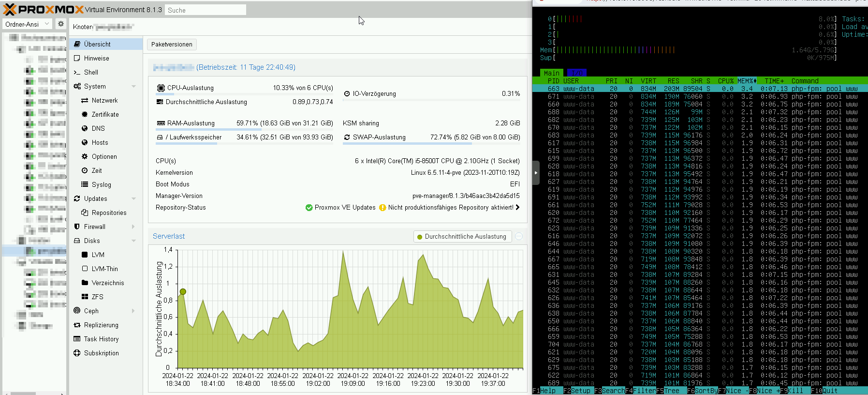Click the Firewall shield icon

pos(77,227)
